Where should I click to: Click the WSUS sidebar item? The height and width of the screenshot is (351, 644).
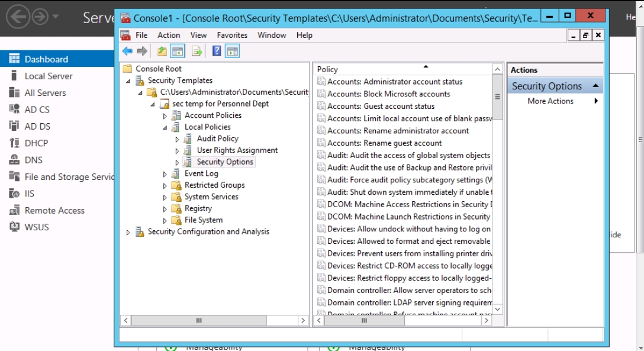[36, 227]
